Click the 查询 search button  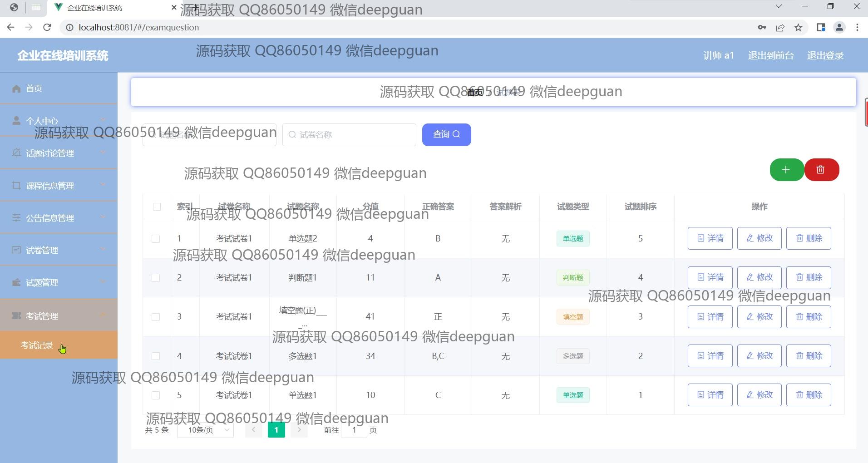point(446,134)
